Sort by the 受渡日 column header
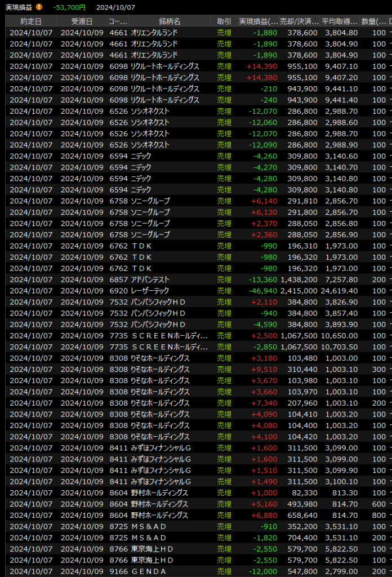 tap(82, 21)
